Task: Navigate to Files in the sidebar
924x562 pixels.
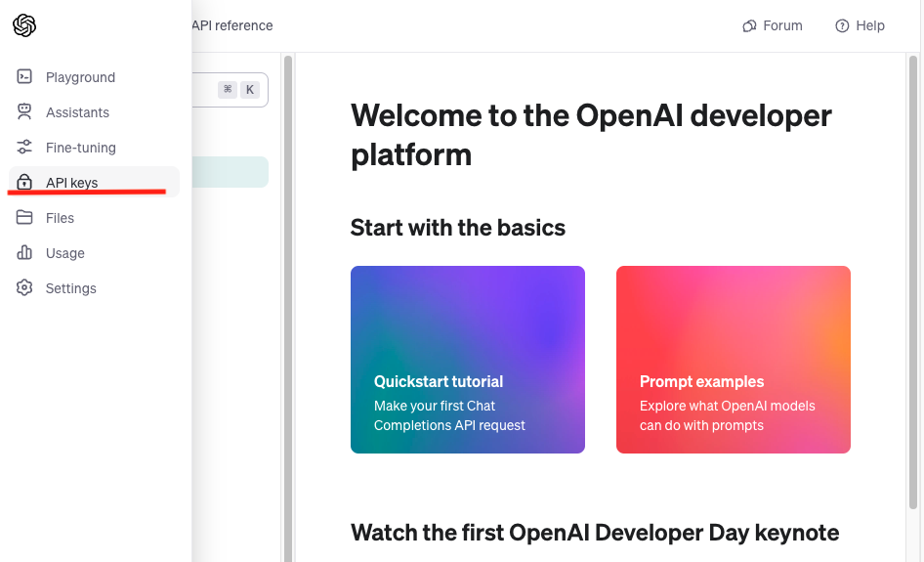Action: pyautogui.click(x=95, y=218)
